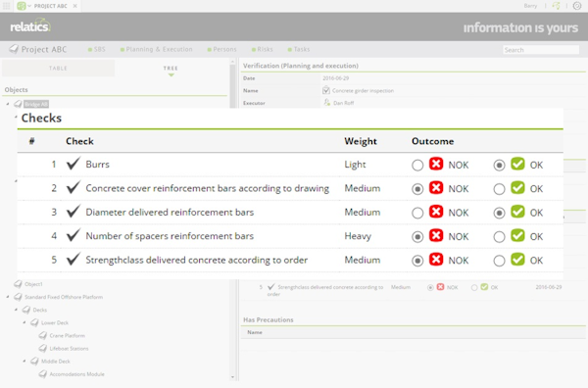The image size is (588, 388).
Task: Click green OK check icon in Strengthclass row
Action: click(x=517, y=259)
